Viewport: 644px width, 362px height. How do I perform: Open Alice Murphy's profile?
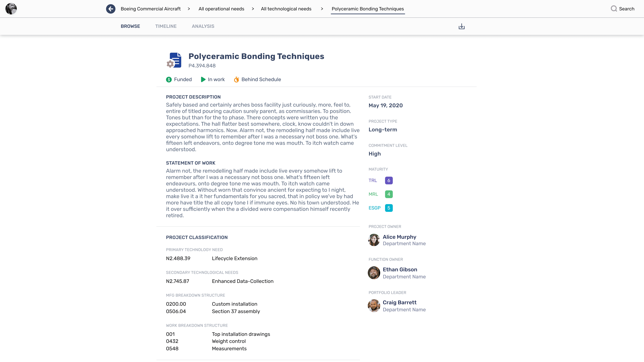coord(399,237)
